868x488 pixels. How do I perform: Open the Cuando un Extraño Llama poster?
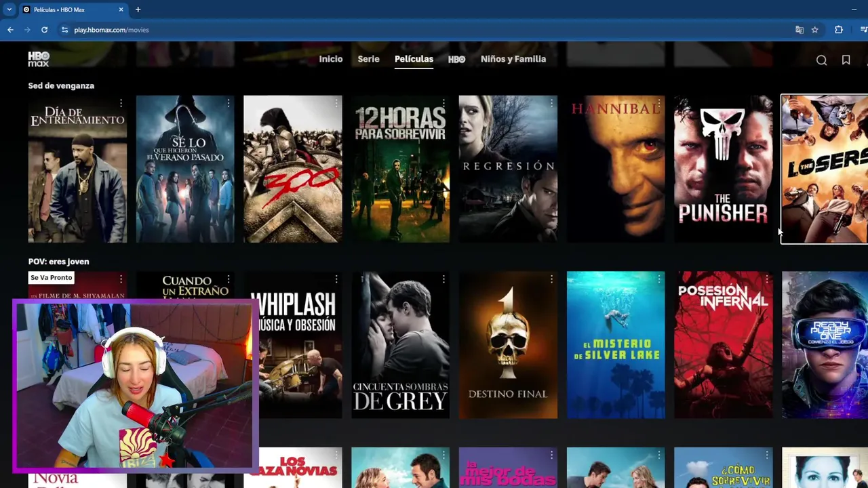point(185,285)
